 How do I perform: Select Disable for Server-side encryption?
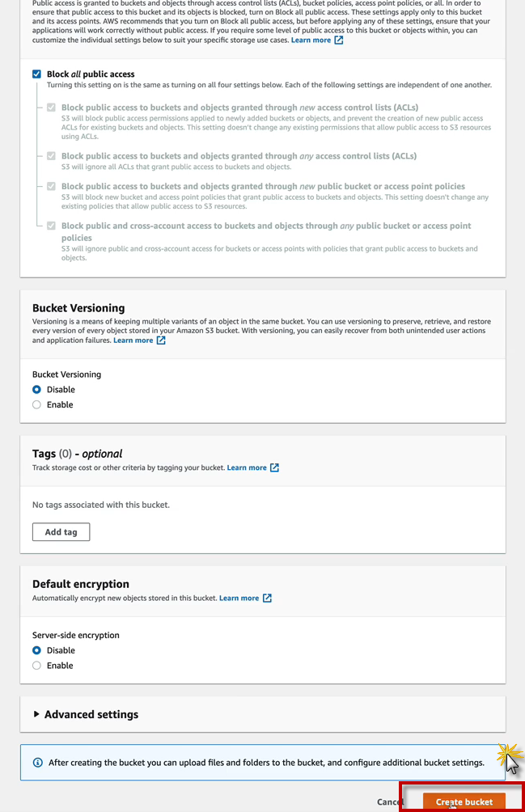[36, 651]
